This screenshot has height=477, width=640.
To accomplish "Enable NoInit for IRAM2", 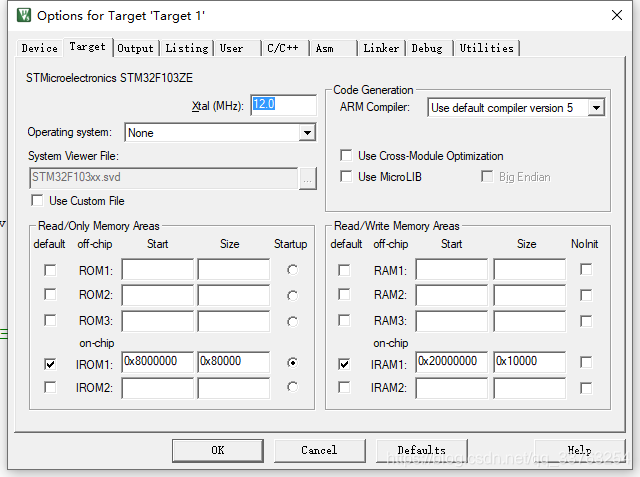I will coord(586,388).
